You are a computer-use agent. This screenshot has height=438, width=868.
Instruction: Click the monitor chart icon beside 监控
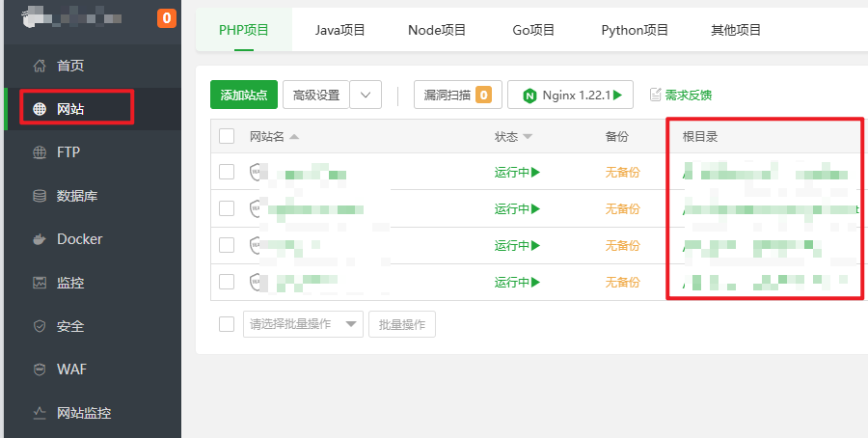pos(40,283)
